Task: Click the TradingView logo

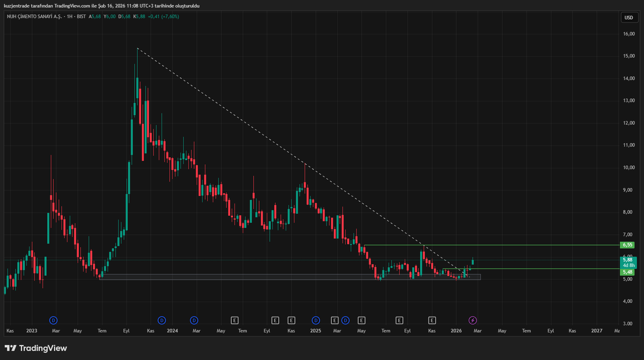Action: point(36,348)
